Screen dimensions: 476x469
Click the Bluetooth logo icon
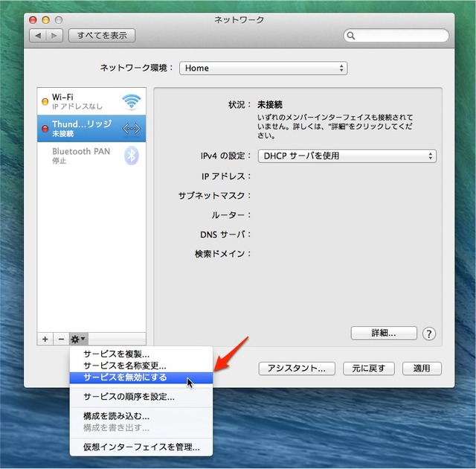131,156
